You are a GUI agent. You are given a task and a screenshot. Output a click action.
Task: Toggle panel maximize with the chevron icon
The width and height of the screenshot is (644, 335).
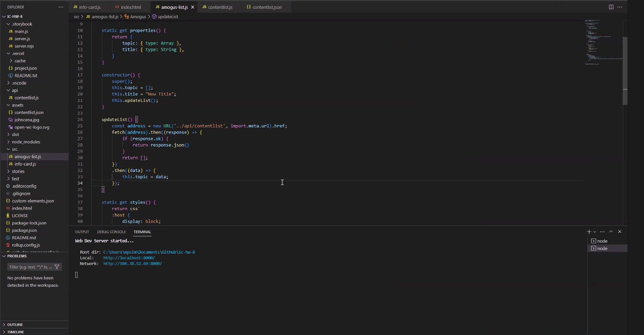611,231
